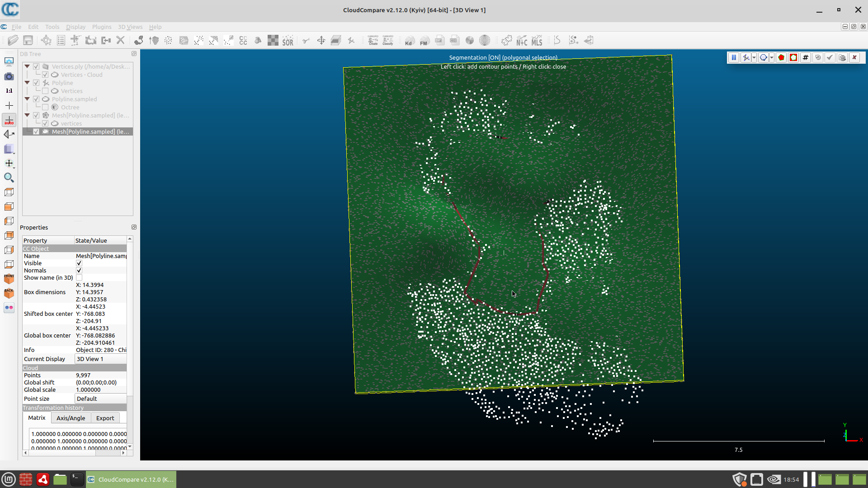Click the SOR filter icon
Image resolution: width=868 pixels, height=488 pixels.
(x=288, y=41)
